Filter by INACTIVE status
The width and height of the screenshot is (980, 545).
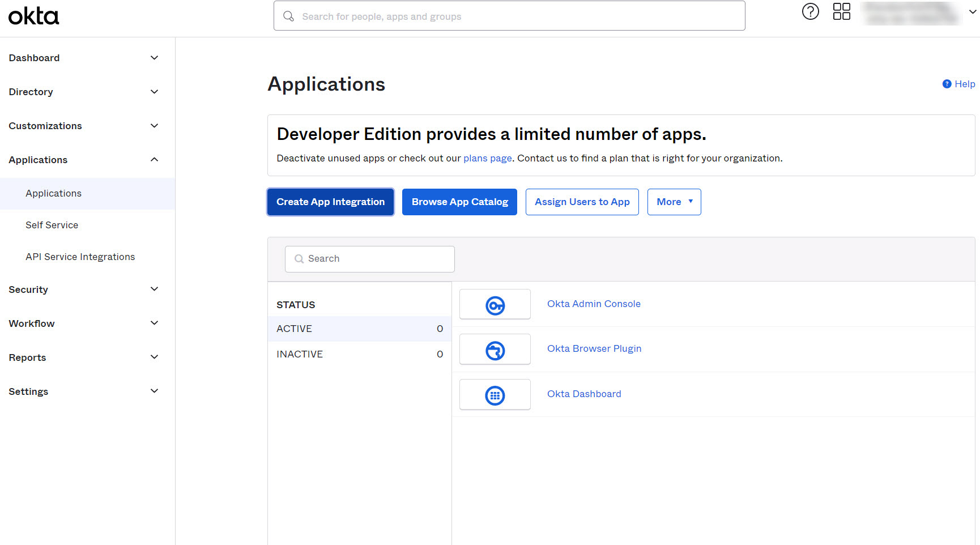point(300,354)
